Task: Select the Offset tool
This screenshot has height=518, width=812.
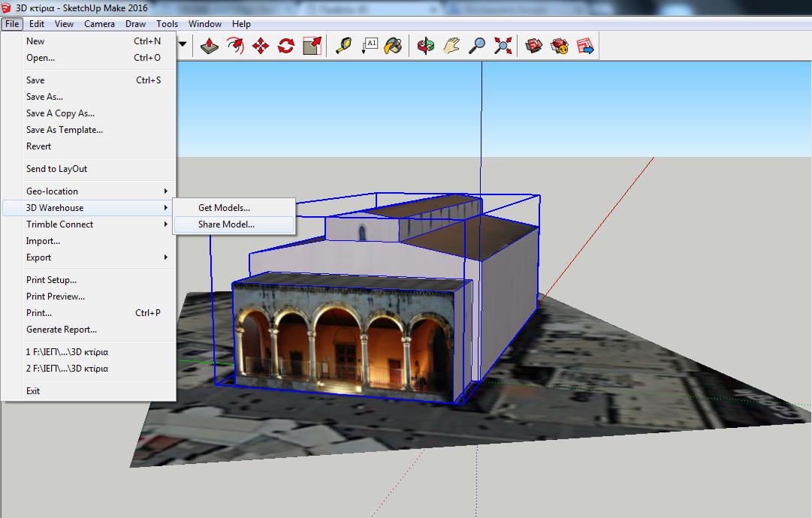Action: (x=235, y=46)
